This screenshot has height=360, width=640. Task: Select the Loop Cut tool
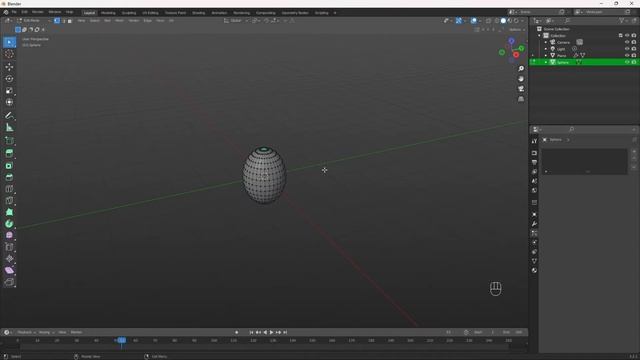9,189
